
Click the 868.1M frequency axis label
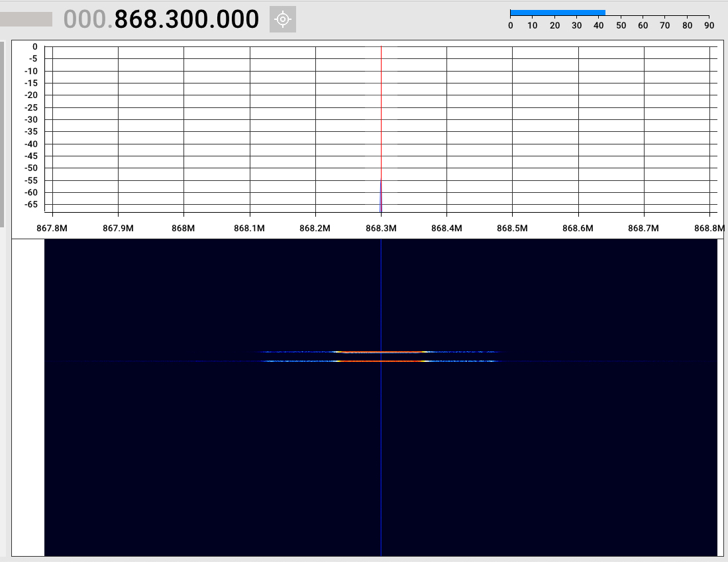pyautogui.click(x=249, y=228)
